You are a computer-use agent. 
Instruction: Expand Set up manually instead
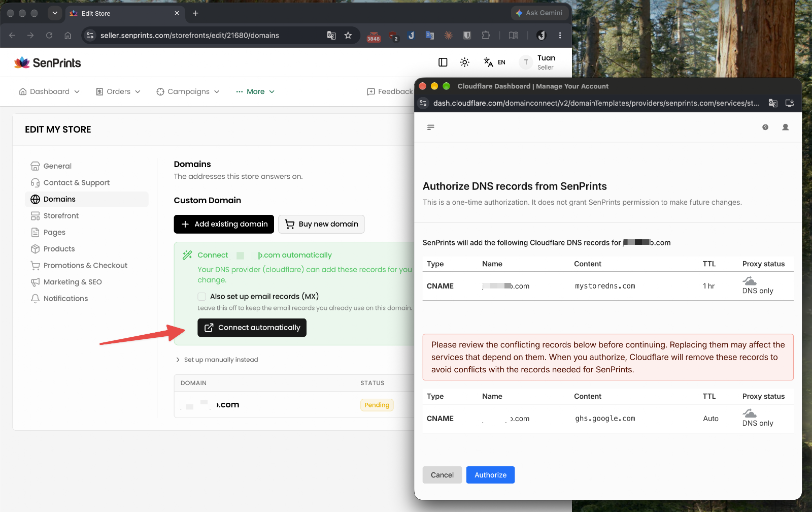217,360
